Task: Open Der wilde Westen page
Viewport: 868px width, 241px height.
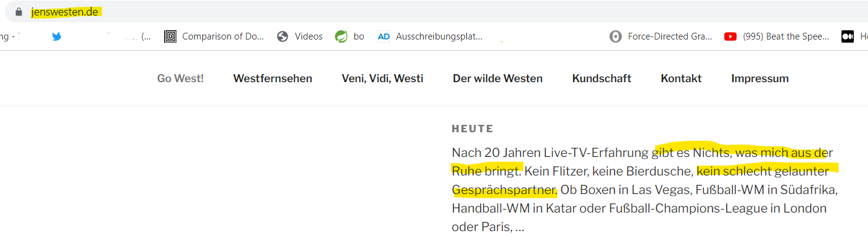Action: (x=498, y=78)
